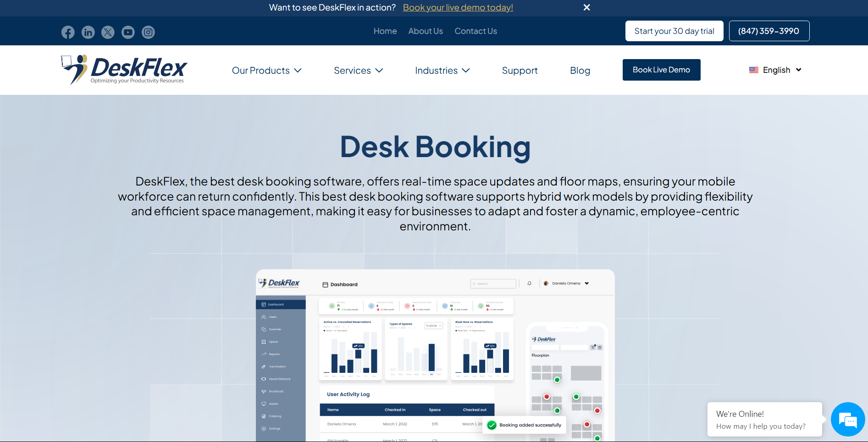Screen dimensions: 868x442
Task: Change the site language from English
Action: click(x=775, y=70)
